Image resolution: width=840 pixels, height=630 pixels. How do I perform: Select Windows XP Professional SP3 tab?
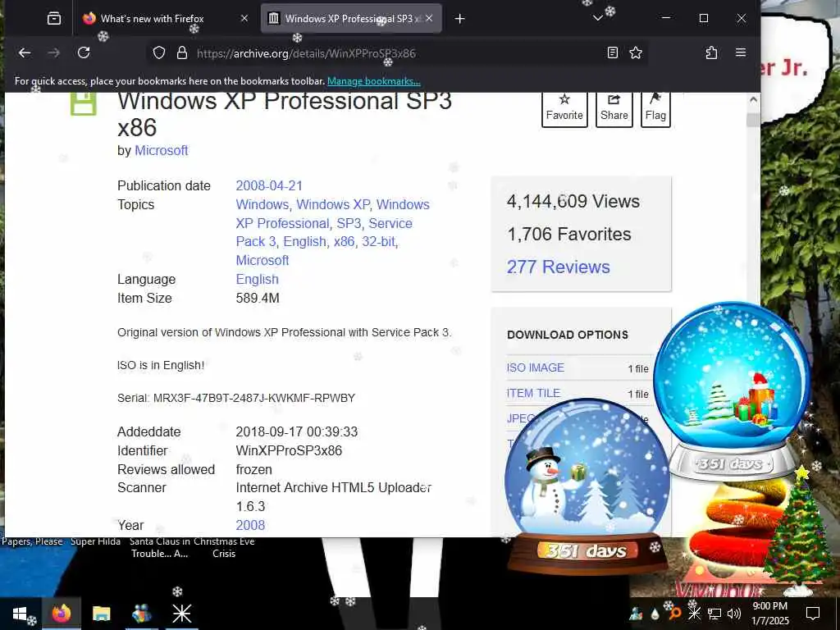[351, 18]
